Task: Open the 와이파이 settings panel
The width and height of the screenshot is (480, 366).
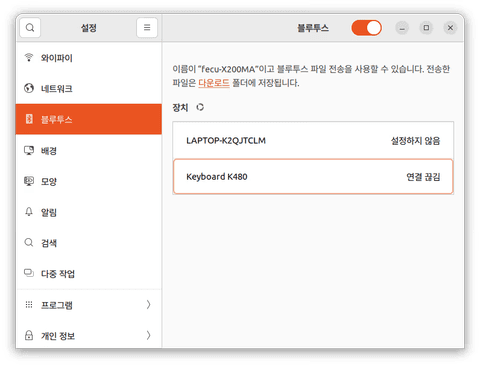Action: [89, 58]
